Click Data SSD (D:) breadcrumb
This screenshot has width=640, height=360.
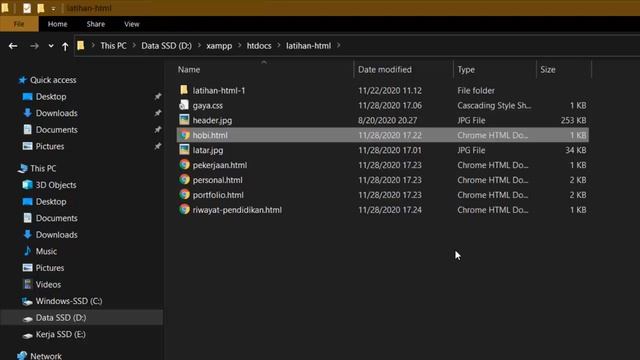[166, 46]
